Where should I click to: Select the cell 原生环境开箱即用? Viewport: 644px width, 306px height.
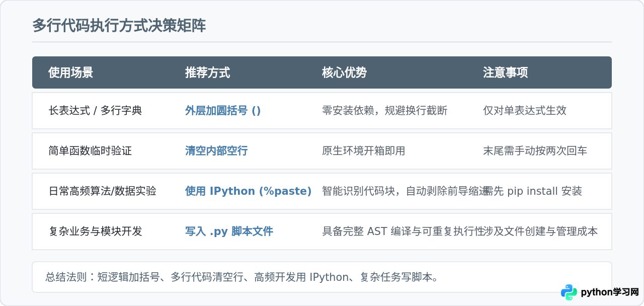(364, 150)
